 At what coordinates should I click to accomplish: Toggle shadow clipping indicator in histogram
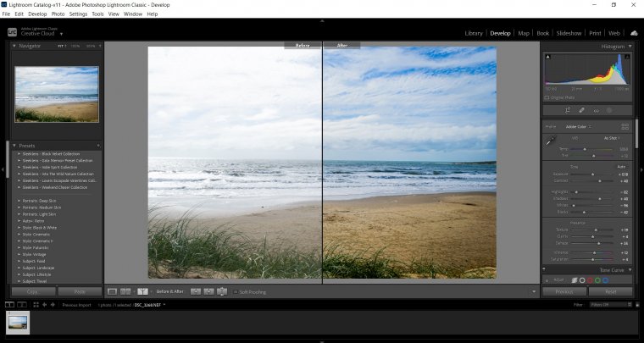click(548, 57)
